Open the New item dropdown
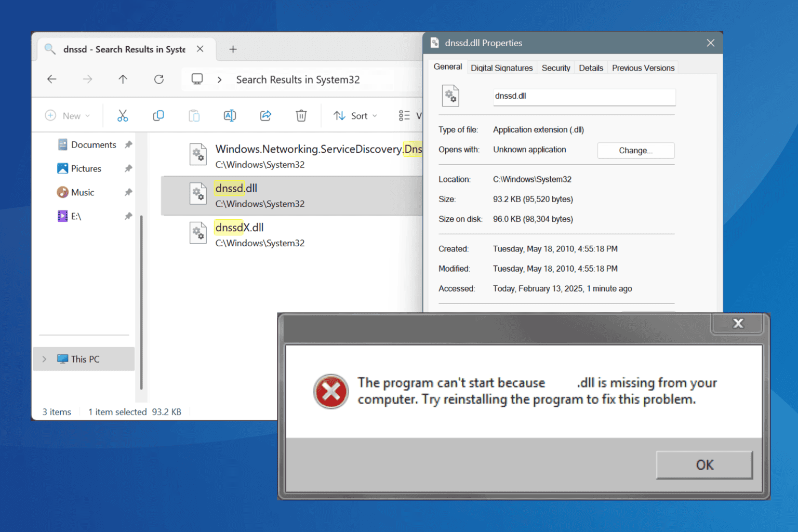Viewport: 798px width, 532px height. [x=68, y=115]
